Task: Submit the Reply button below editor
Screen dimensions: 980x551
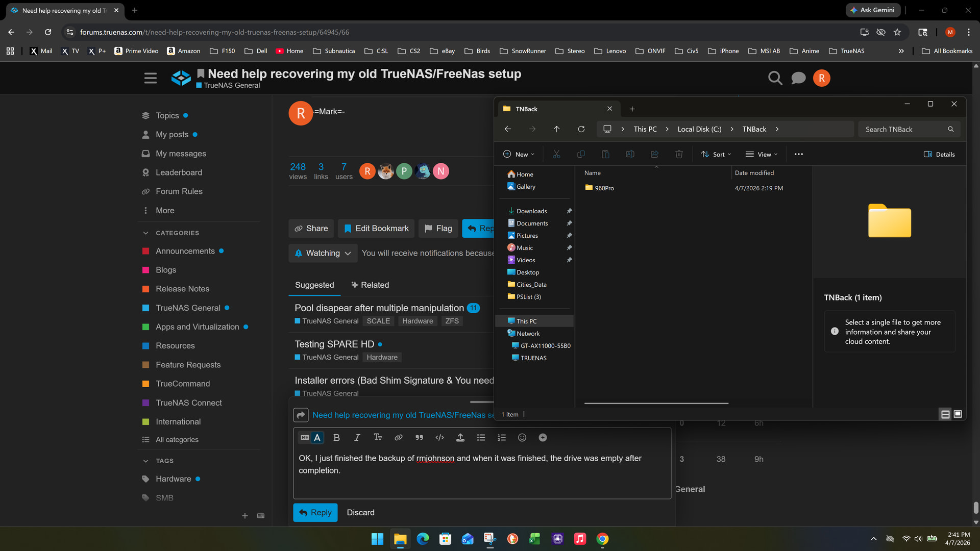Action: 315,512
